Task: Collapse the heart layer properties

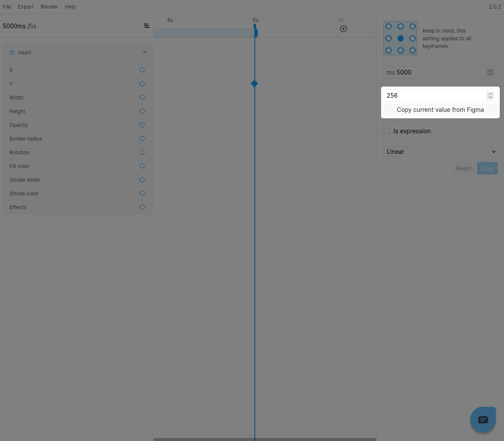Action: pos(145,52)
